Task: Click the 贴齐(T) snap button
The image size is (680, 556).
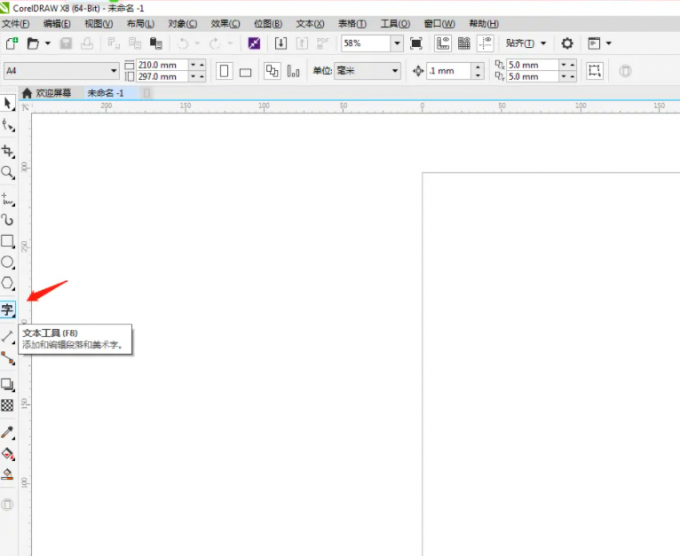Action: 526,44
